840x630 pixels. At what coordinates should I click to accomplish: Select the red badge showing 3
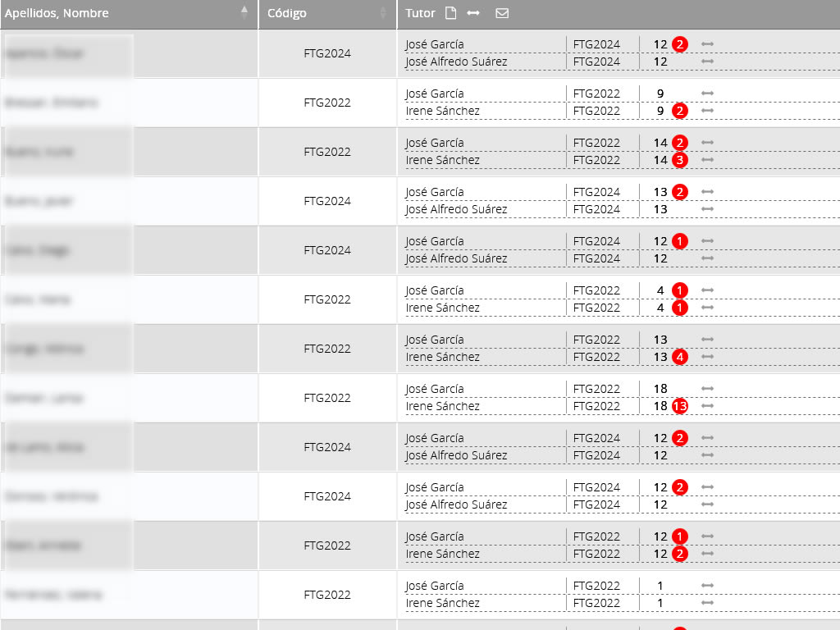[679, 160]
